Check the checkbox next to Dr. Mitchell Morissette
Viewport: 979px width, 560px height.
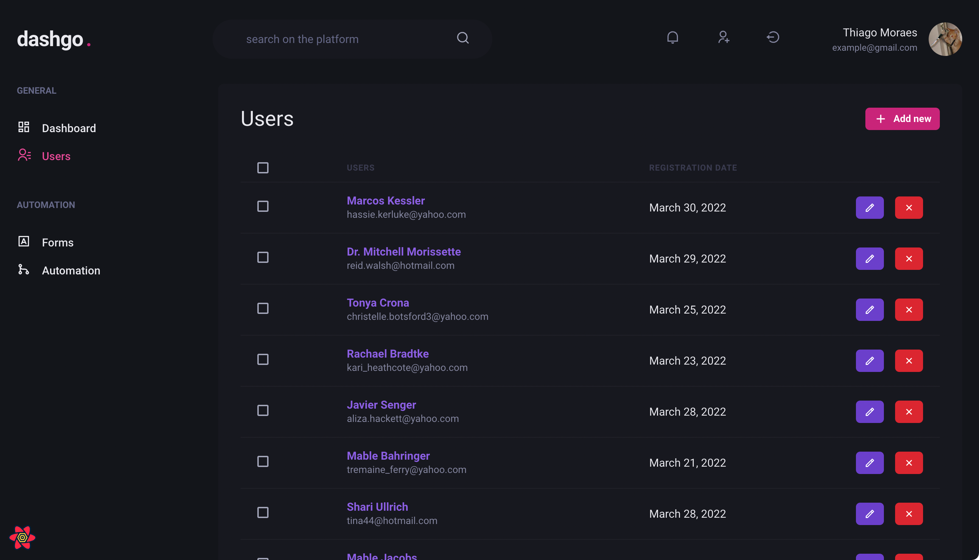click(x=263, y=257)
